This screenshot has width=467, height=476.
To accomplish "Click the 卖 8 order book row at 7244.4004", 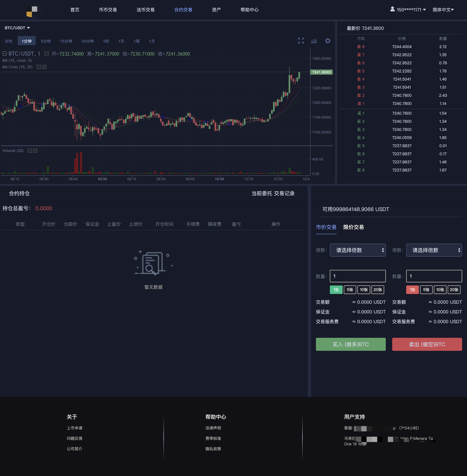I will [x=402, y=47].
